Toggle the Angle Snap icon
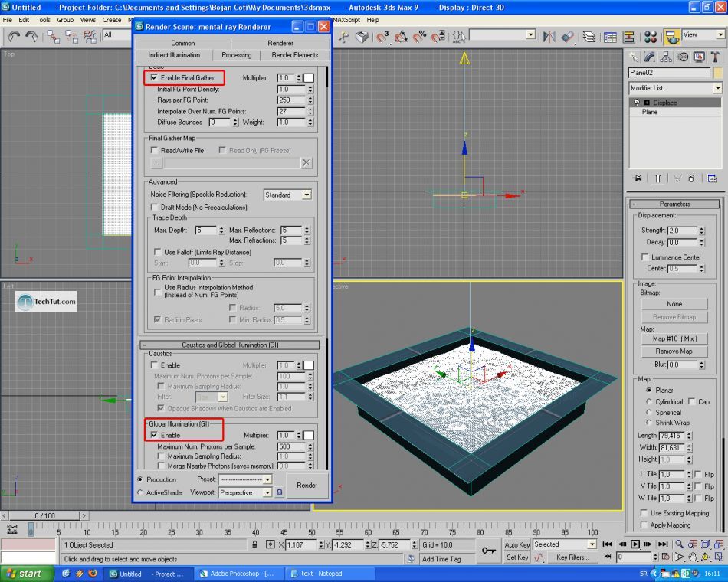Viewport: 728px width, 582px height. click(401, 37)
